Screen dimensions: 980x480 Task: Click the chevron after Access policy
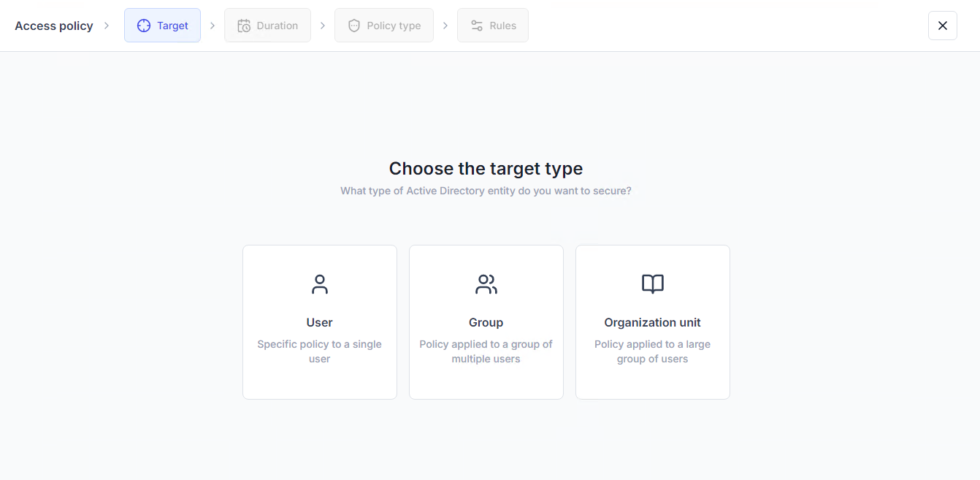click(x=107, y=26)
